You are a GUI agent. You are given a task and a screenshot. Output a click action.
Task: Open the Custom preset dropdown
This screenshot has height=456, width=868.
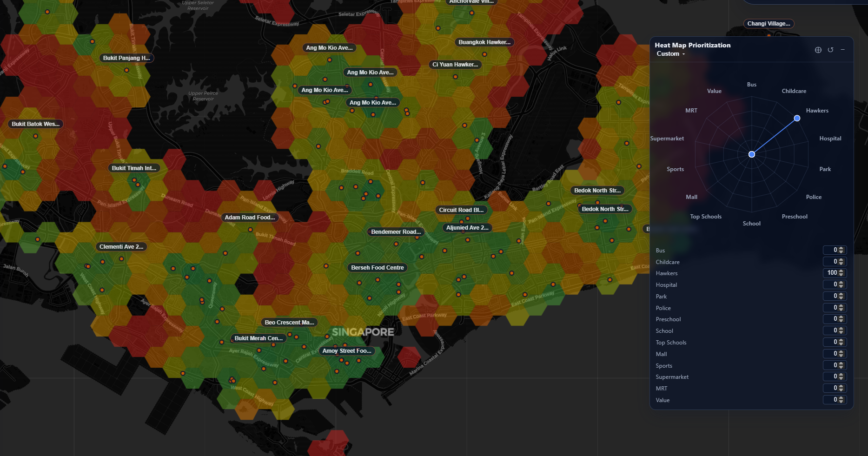pos(670,54)
